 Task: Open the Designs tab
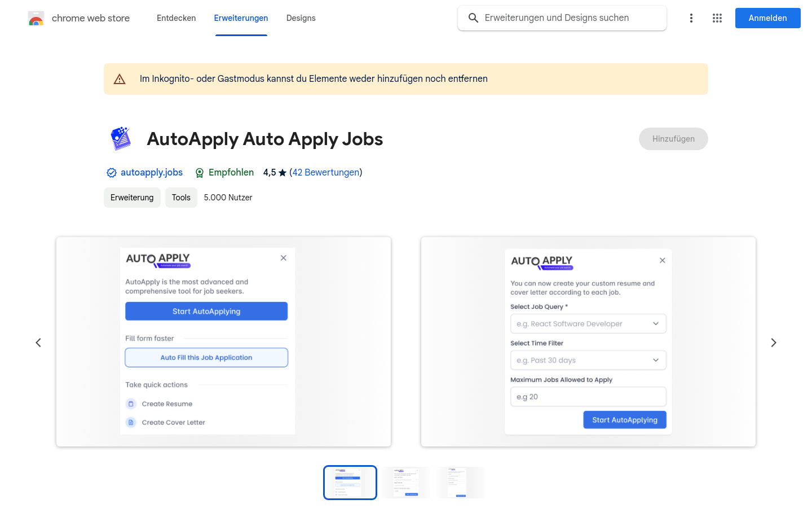point(301,18)
